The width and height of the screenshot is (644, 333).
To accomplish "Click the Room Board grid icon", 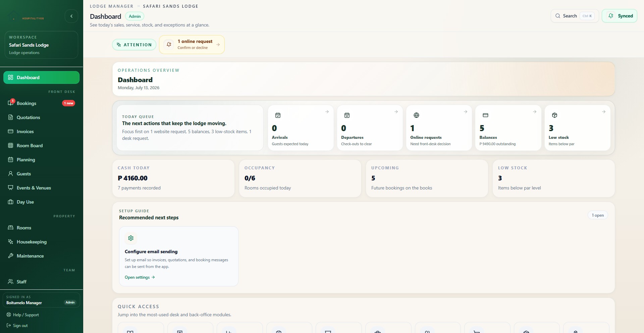I will (x=10, y=146).
